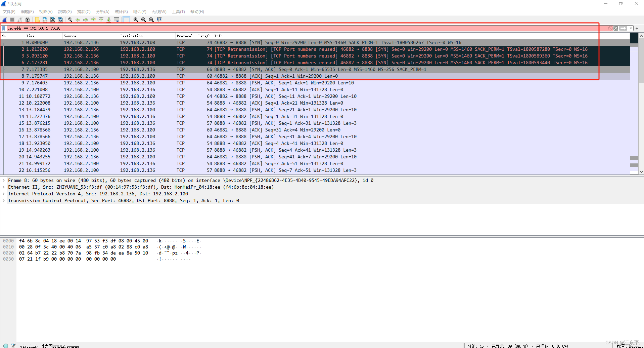Toggle auto-scroll during live capture

(117, 20)
